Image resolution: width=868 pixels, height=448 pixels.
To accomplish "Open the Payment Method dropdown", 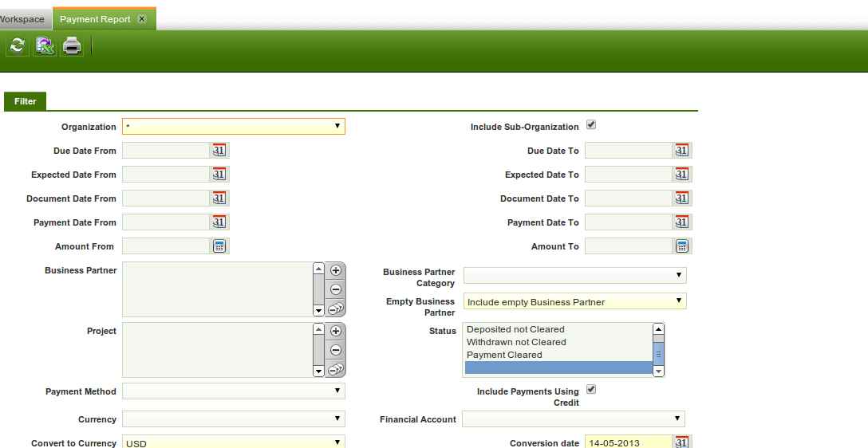I will pos(234,391).
